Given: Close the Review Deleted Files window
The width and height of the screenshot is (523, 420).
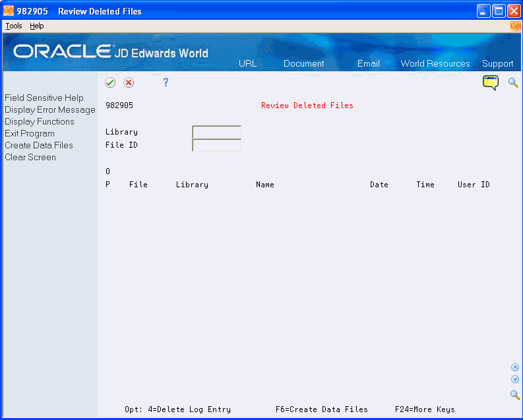Looking at the screenshot, I should coord(514,11).
